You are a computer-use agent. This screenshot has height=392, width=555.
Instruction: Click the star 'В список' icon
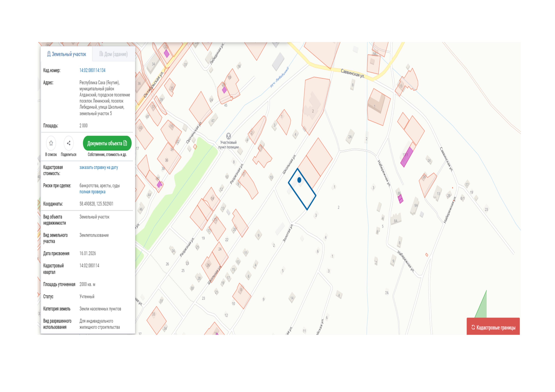[51, 143]
